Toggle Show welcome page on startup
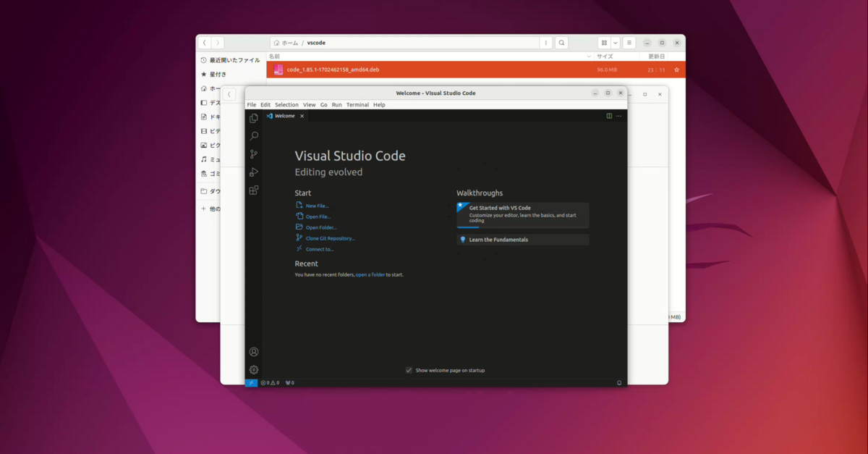Screen dimensions: 868x454 click(x=409, y=370)
